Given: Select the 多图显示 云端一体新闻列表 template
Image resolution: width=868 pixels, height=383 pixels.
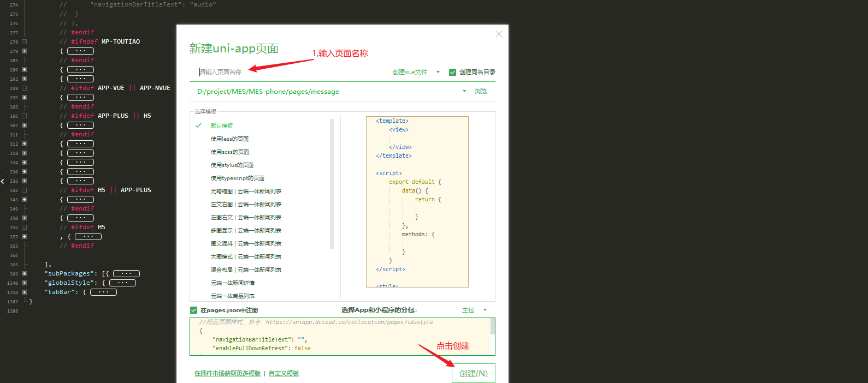Looking at the screenshot, I should 246,230.
